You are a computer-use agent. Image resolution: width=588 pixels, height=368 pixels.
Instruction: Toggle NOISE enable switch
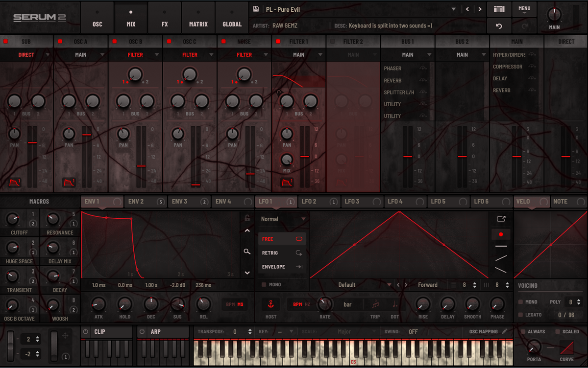(223, 42)
